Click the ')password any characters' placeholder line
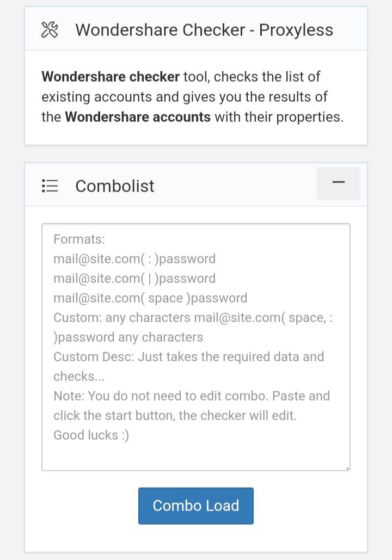Image resolution: width=392 pixels, height=560 pixels. pyautogui.click(x=128, y=337)
